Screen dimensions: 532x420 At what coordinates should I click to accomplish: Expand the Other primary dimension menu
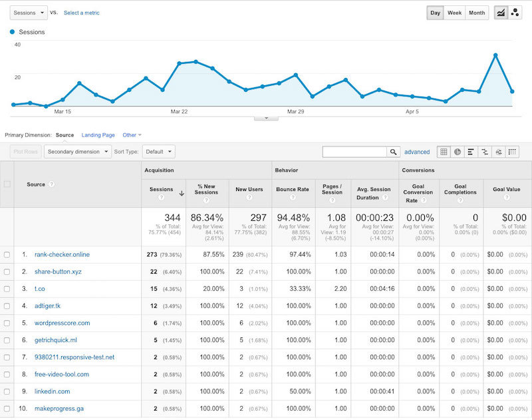pos(132,135)
